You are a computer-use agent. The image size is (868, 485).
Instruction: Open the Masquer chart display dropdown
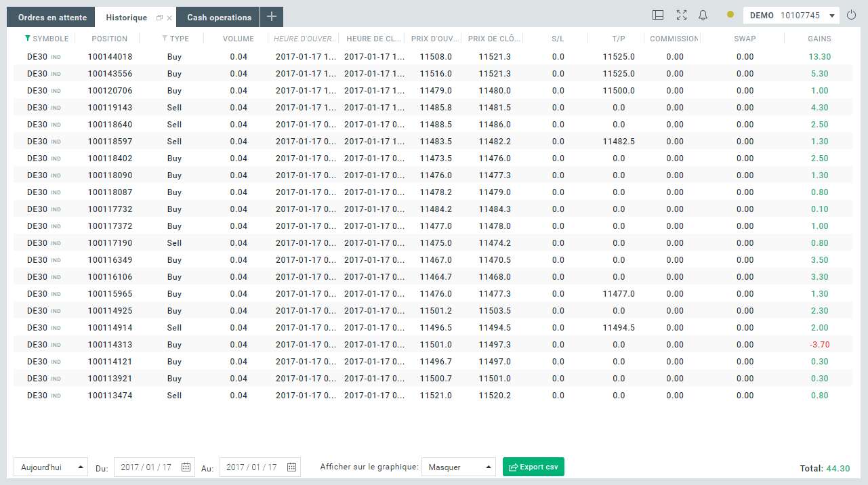459,467
